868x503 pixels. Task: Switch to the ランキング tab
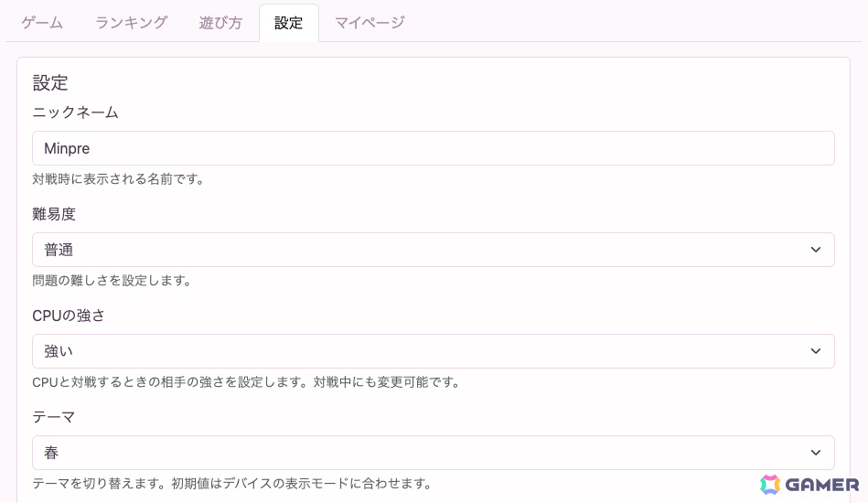coord(131,23)
